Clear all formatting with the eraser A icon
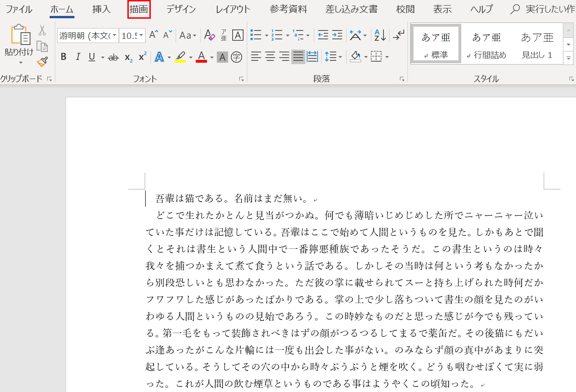576x392 pixels. click(209, 35)
